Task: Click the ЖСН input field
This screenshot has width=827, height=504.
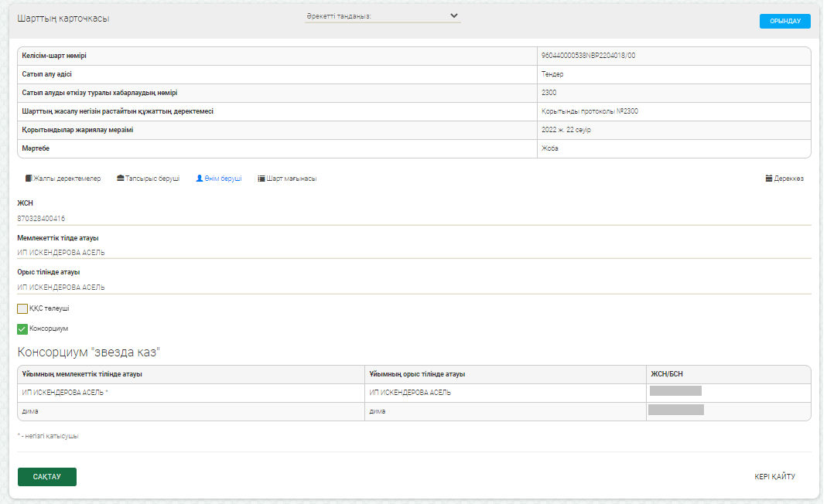Action: [x=413, y=219]
